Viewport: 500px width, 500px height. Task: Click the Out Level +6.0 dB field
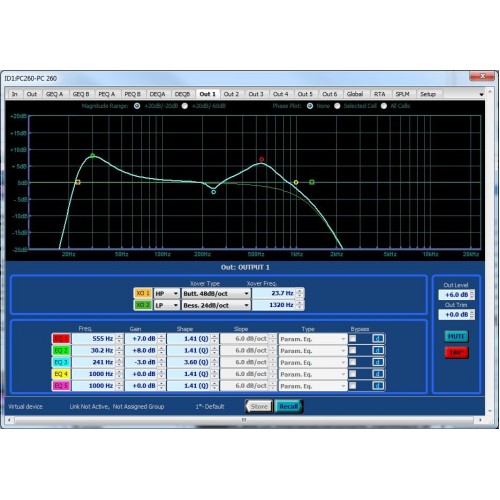tap(454, 295)
